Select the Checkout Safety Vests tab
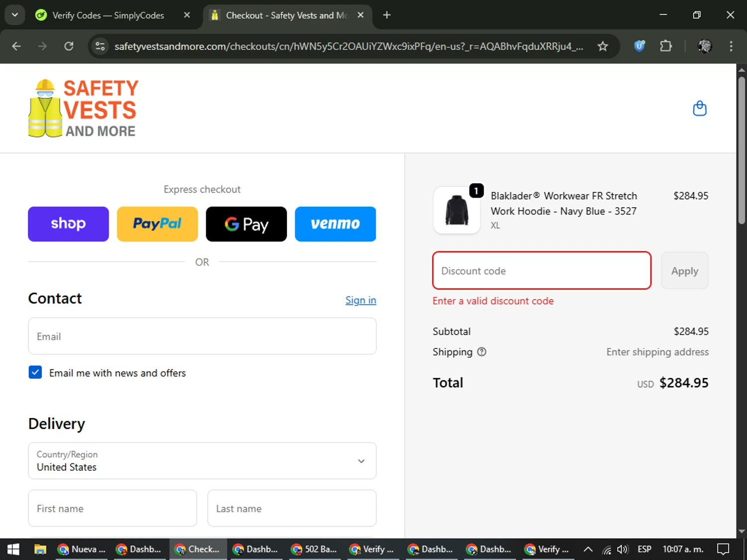 tap(287, 15)
